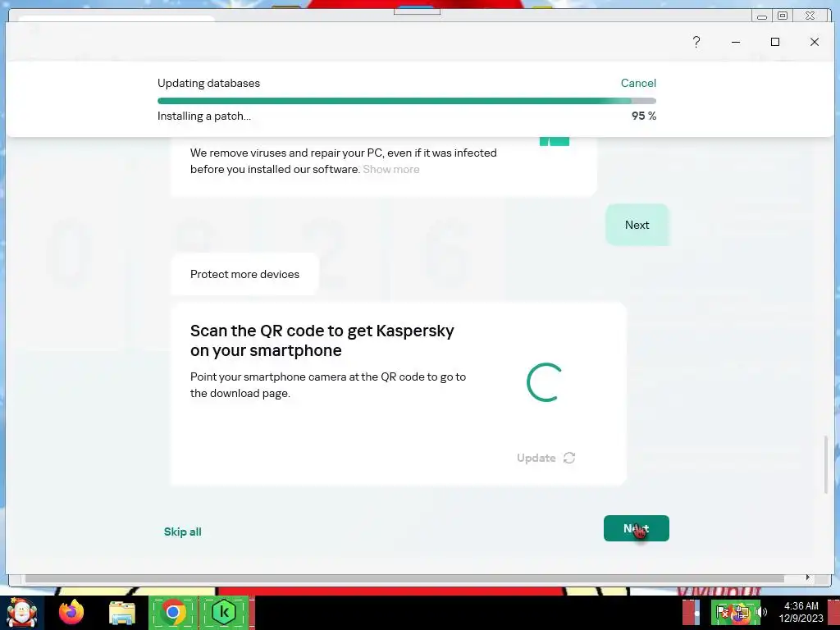Switch to Chrome in taskbar
The image size is (840, 630).
[173, 612]
